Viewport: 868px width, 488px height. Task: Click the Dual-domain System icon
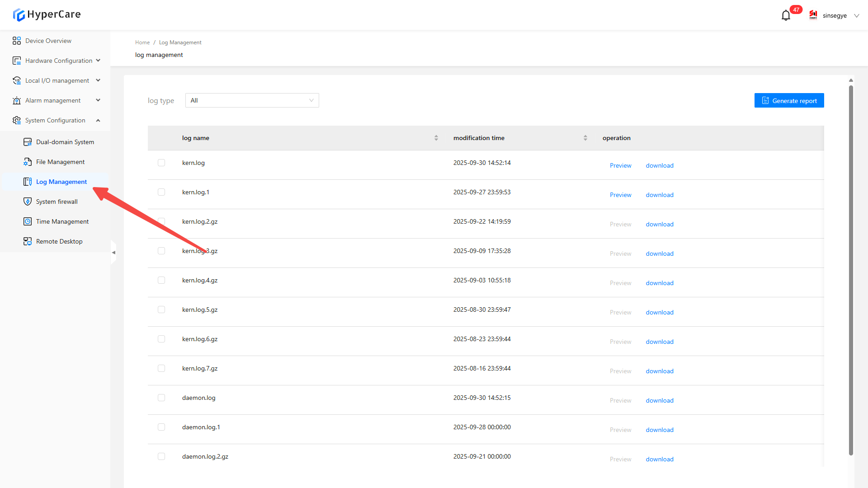click(x=28, y=142)
